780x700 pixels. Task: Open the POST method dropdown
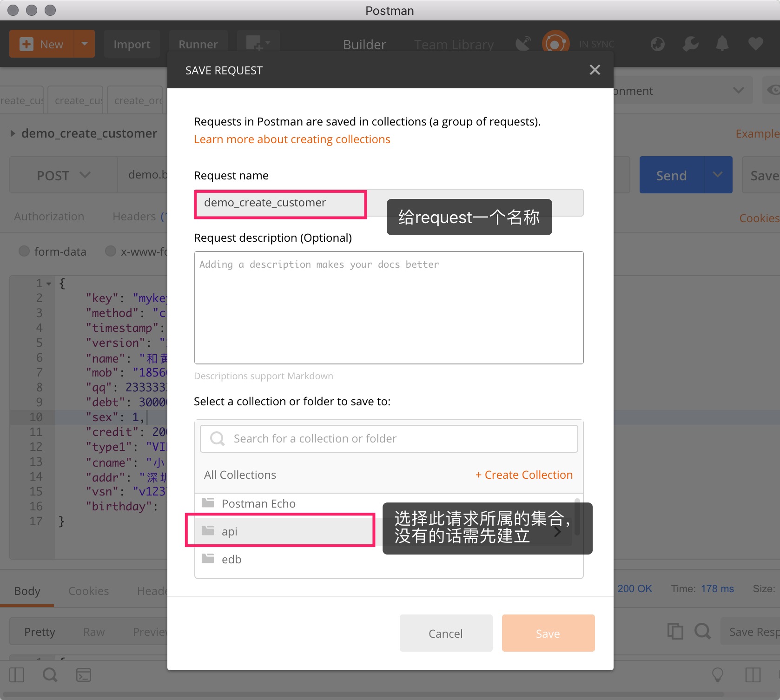coord(63,175)
